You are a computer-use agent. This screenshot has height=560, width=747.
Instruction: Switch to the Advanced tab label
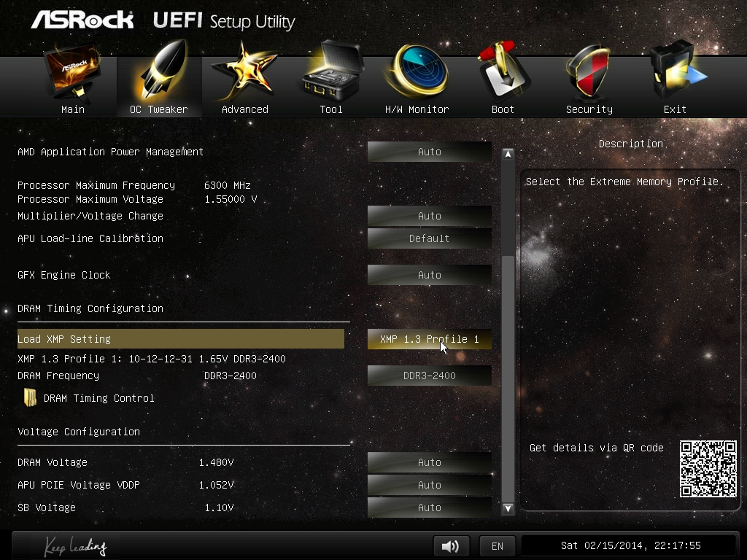[245, 109]
